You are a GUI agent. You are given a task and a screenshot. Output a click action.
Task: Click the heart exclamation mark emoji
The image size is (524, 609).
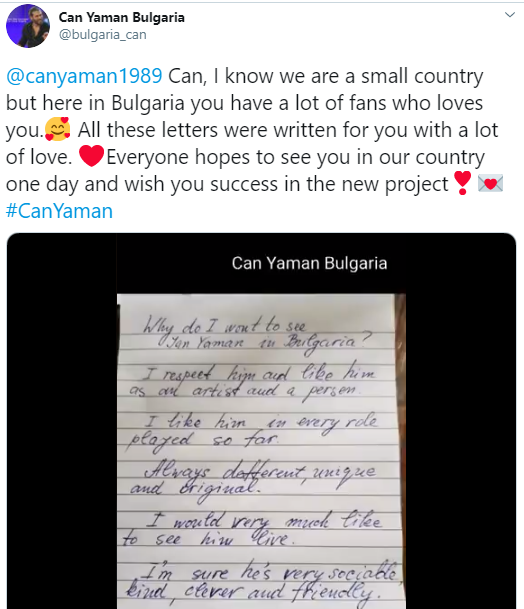coord(462,183)
